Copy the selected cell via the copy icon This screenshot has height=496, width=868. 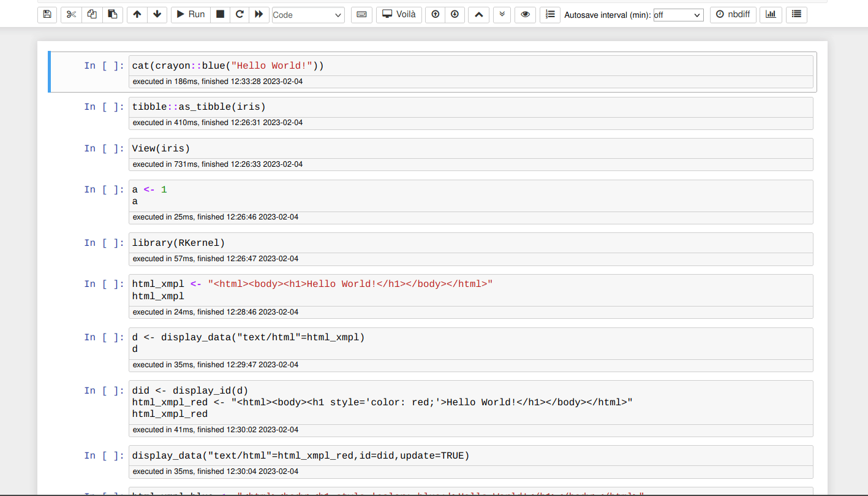91,14
